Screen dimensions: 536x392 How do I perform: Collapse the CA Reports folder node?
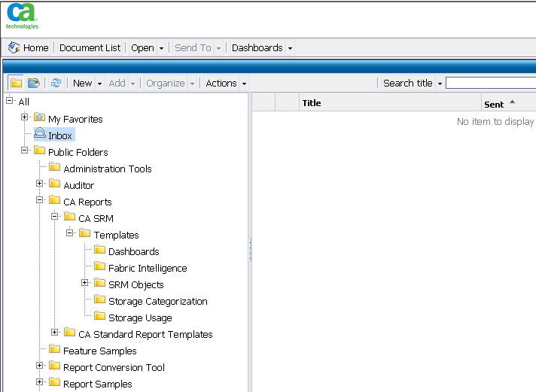[x=40, y=201]
